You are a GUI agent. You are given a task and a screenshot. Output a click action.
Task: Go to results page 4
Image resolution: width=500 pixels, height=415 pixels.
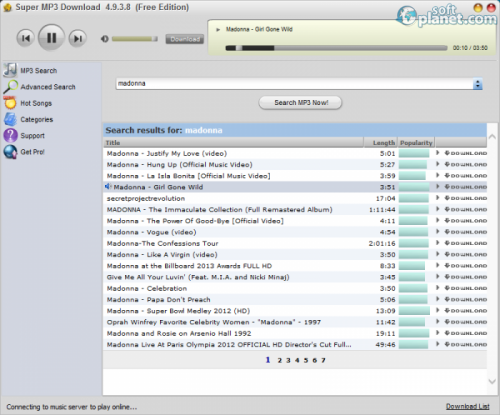tap(297, 360)
